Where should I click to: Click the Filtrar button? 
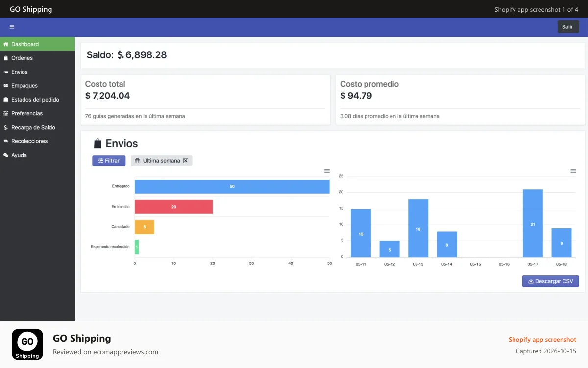tap(109, 161)
